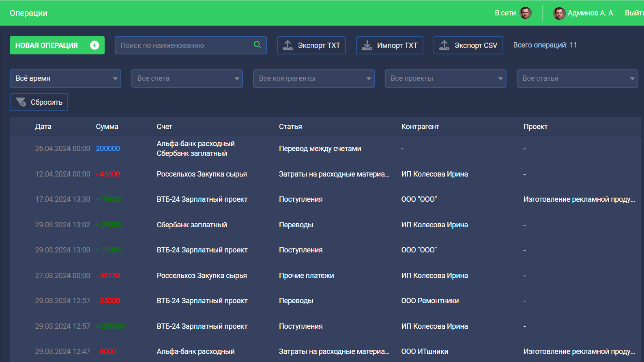Click the avatar beside Админов А. А.
Screen dimensions: 644x362
(559, 13)
